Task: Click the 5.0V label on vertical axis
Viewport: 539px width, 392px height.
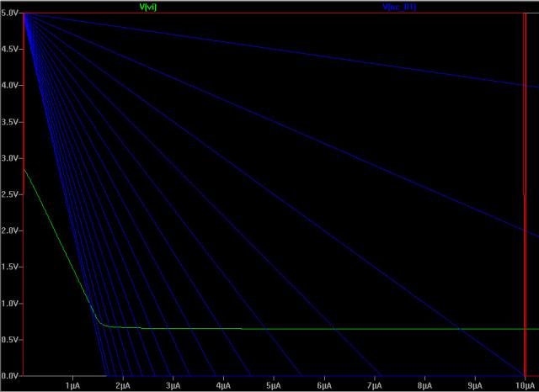Action: (x=10, y=13)
